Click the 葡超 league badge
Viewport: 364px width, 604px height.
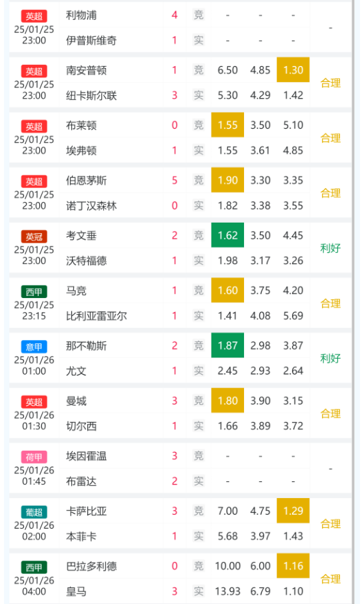click(34, 512)
